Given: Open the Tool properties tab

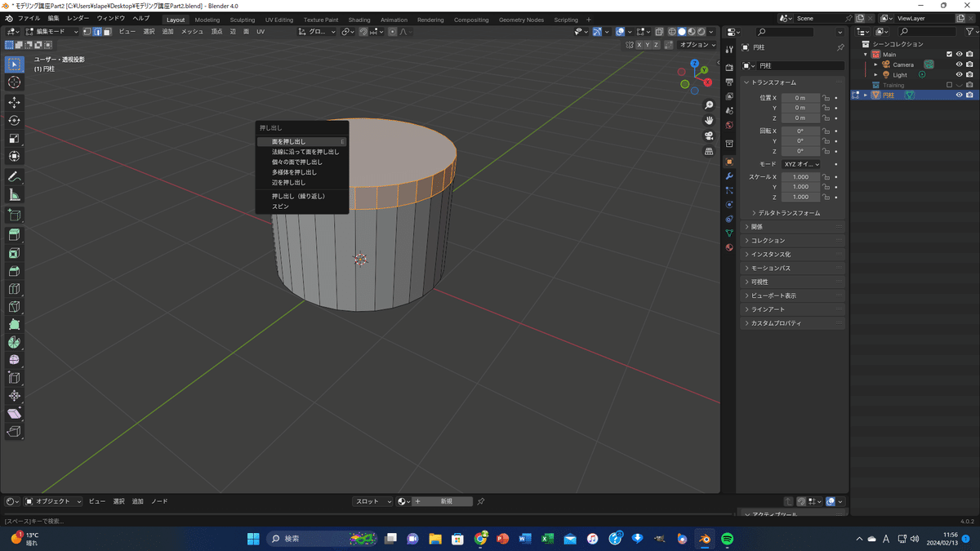Looking at the screenshot, I should click(729, 51).
